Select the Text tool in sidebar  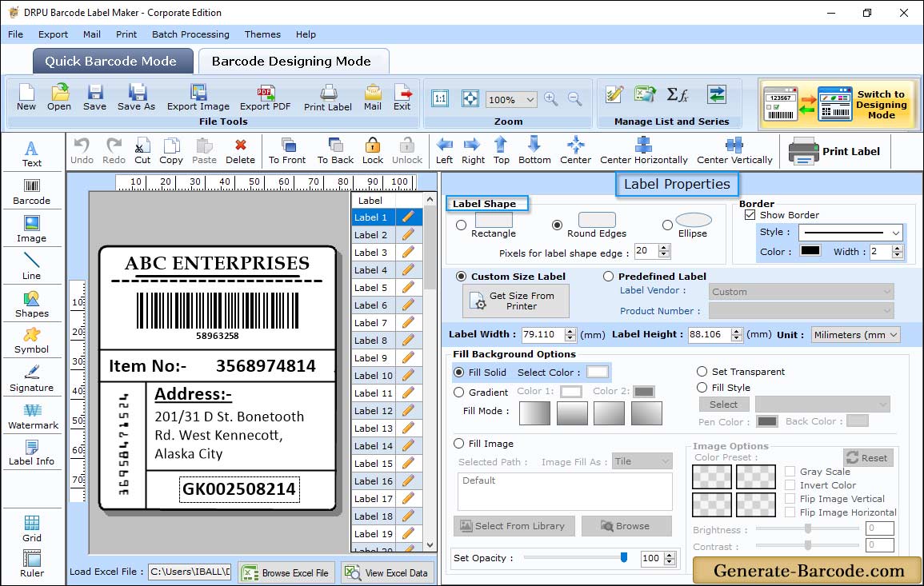click(32, 153)
